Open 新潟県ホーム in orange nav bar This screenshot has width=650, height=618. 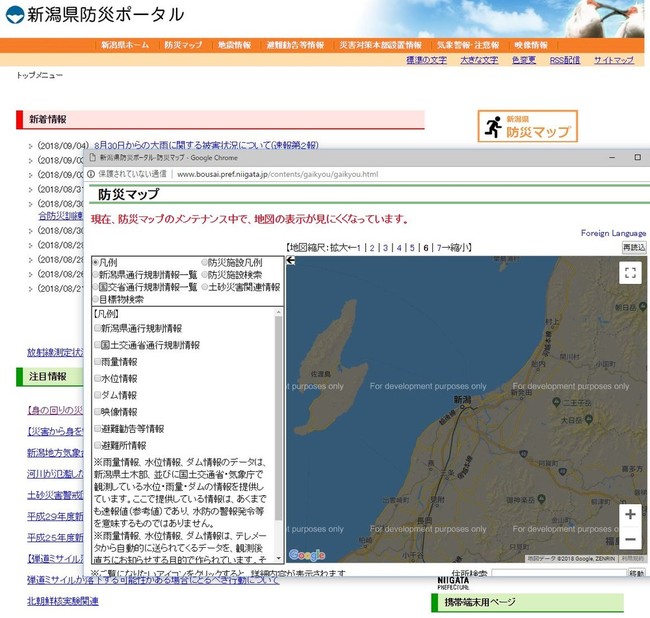coord(125,45)
